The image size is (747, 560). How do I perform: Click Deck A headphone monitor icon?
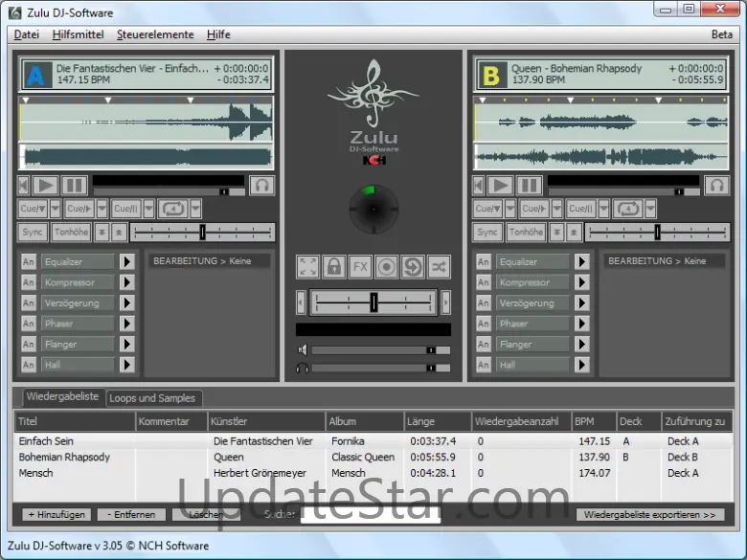pyautogui.click(x=261, y=185)
